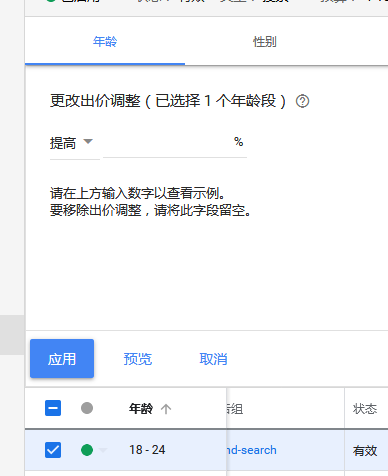Click the 取消 link
This screenshot has width=388, height=476.
tap(213, 359)
